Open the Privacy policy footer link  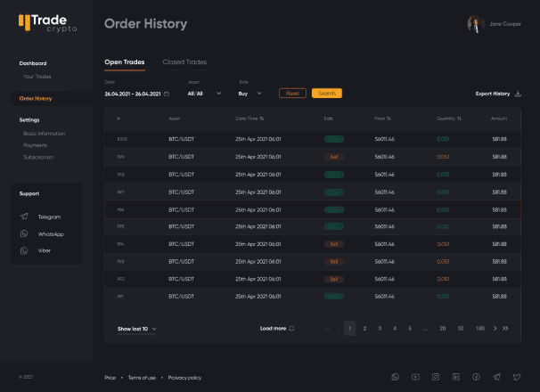click(184, 378)
